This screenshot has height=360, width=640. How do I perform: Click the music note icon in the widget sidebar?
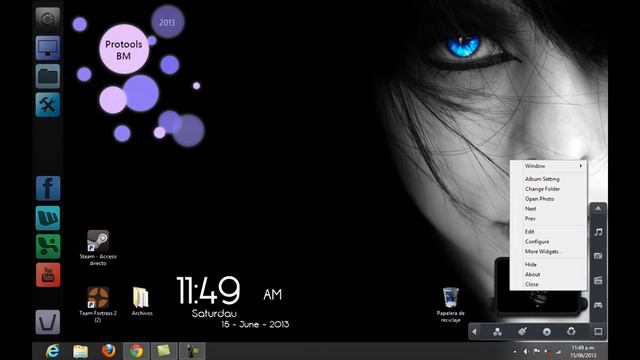coord(598,232)
